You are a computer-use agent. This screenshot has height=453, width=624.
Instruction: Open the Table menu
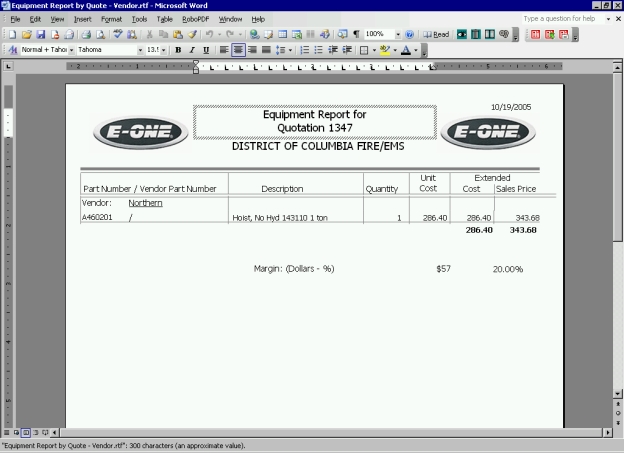pos(164,19)
